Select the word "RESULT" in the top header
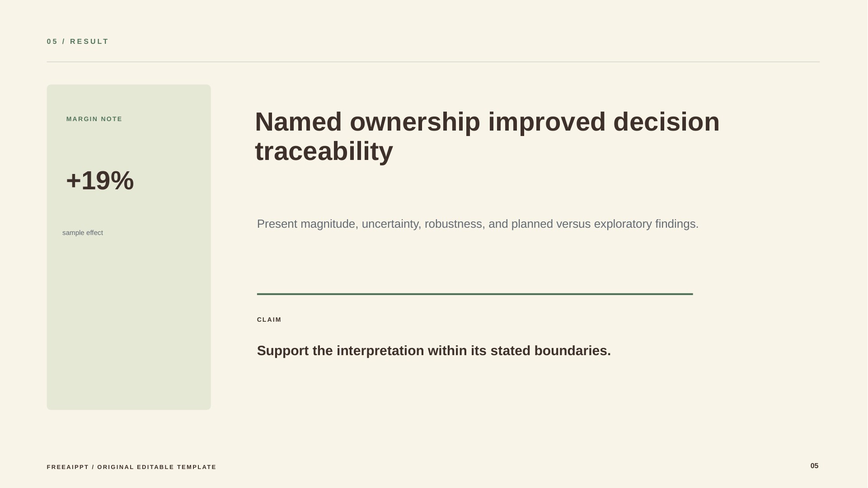868x488 pixels. tap(89, 42)
